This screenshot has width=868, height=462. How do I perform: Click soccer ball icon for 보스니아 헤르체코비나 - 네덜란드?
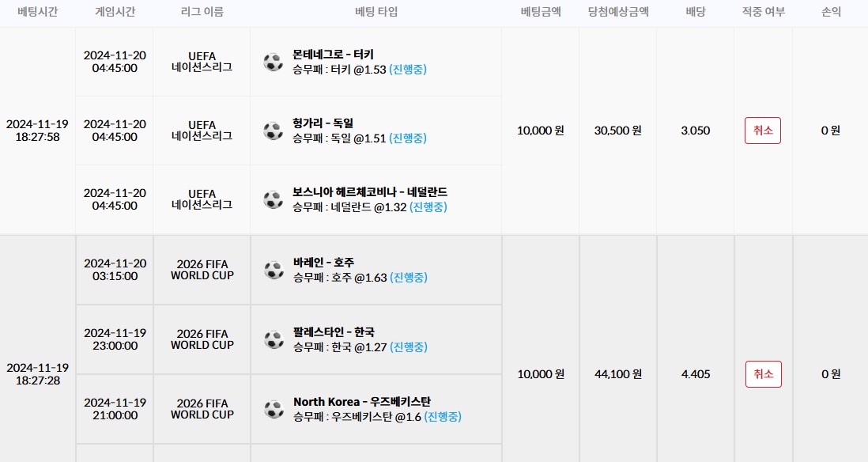coord(273,199)
